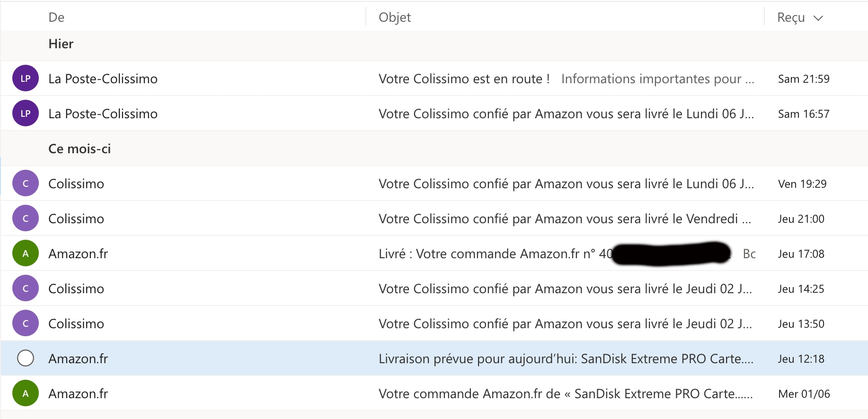Click the Colissimo avatar for Jeu 13:50 email

(26, 323)
